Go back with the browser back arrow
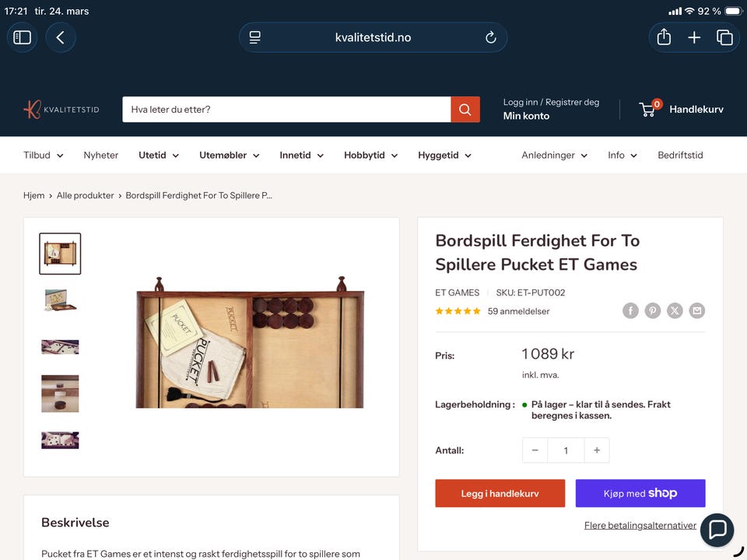747x560 pixels. tap(61, 37)
